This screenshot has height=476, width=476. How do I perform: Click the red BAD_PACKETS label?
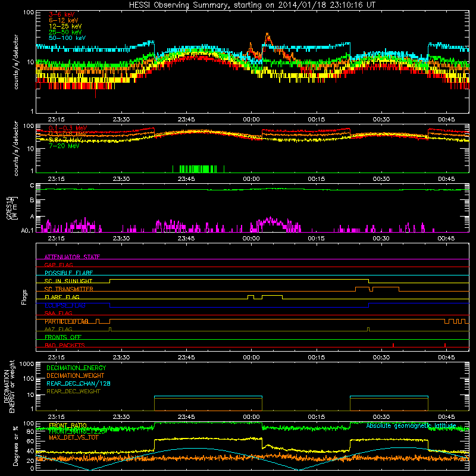tap(65, 345)
